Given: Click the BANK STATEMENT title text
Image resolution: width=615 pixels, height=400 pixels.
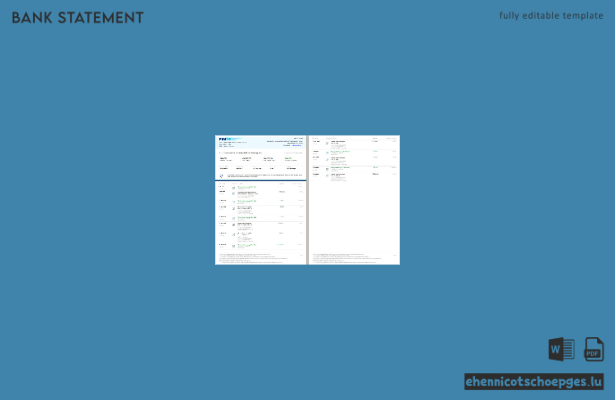Looking at the screenshot, I should (78, 18).
